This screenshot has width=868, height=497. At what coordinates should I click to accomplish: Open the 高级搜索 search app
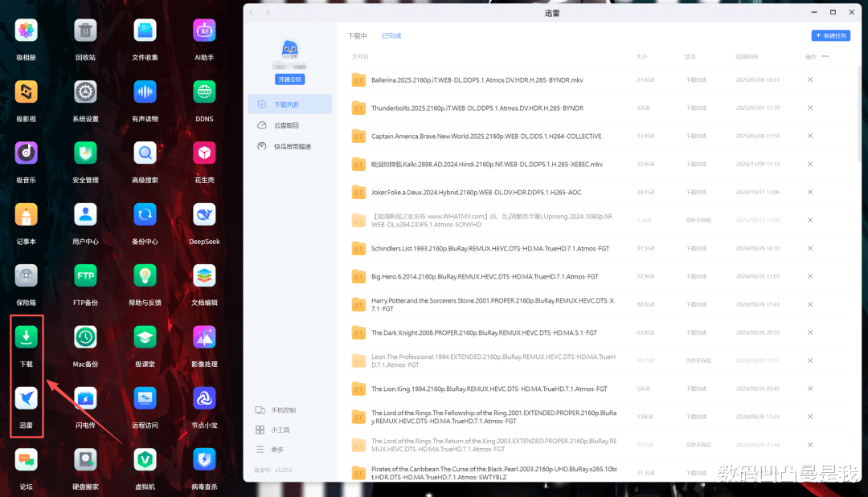click(145, 153)
